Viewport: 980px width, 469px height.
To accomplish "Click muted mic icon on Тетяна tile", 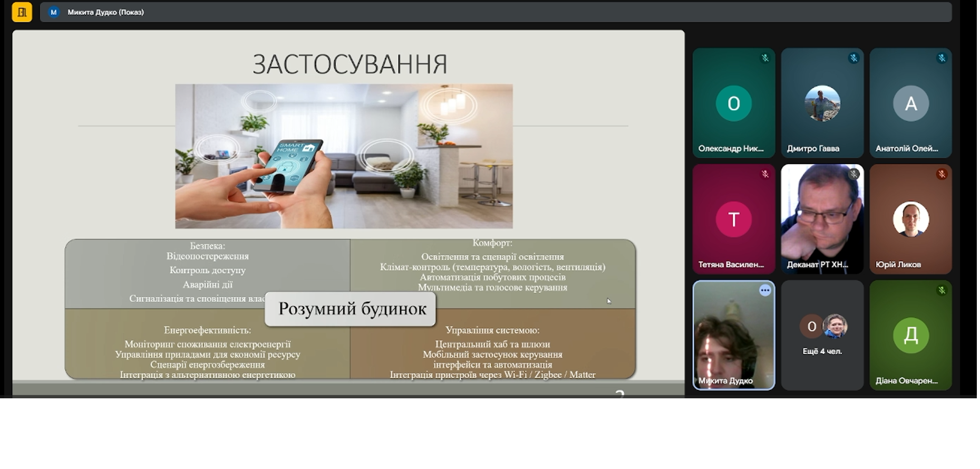I will pyautogui.click(x=765, y=174).
